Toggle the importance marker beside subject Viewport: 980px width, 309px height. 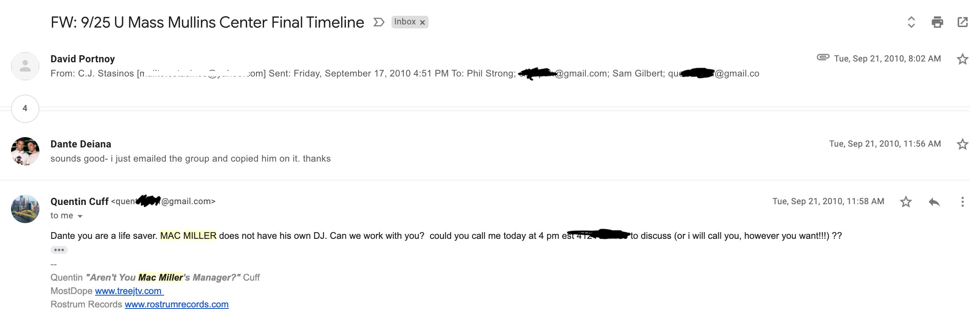coord(379,22)
